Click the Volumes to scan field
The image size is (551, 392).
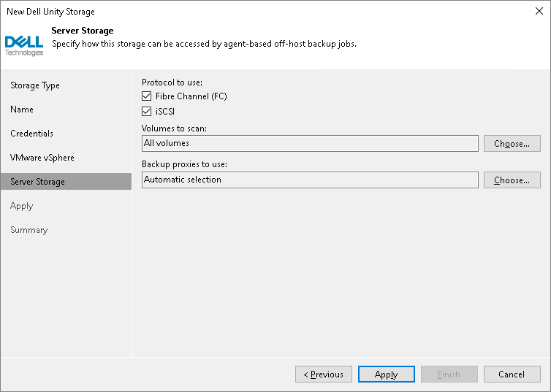point(310,144)
